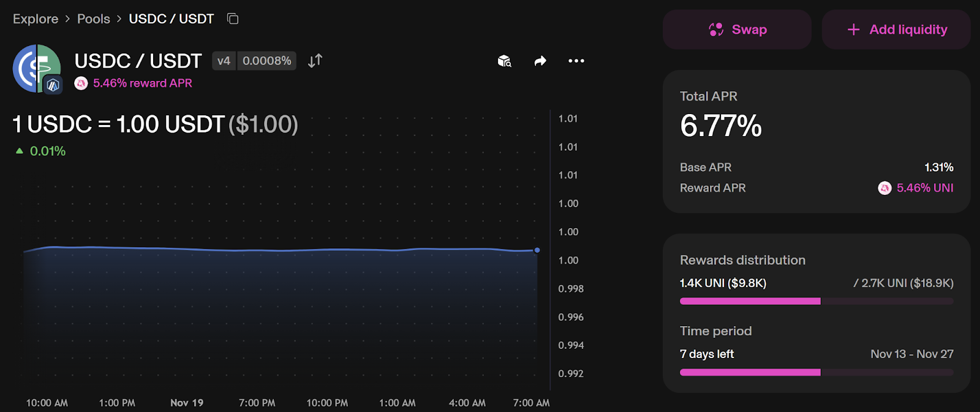Screen dimensions: 980x412
Task: Click the 0.01% price change indicator
Action: point(40,151)
